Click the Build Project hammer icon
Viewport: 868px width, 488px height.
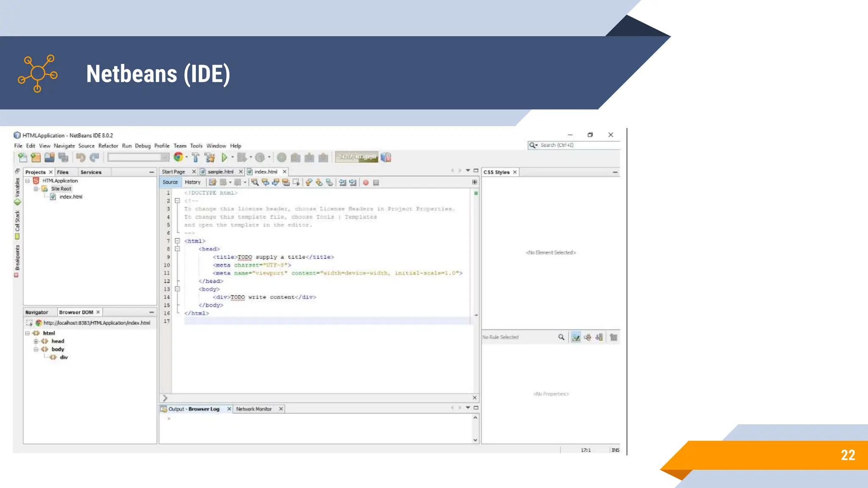click(x=195, y=158)
